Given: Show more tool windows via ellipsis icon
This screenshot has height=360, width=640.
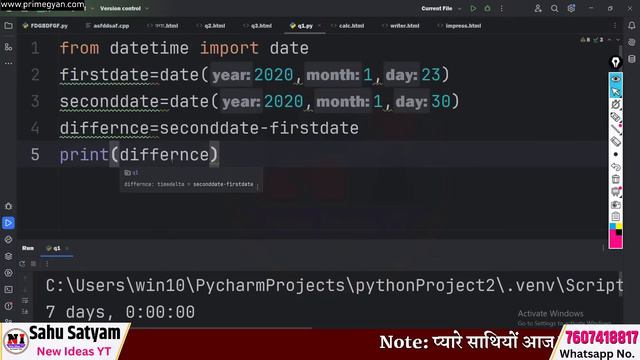Looking at the screenshot, I should click(x=8, y=63).
